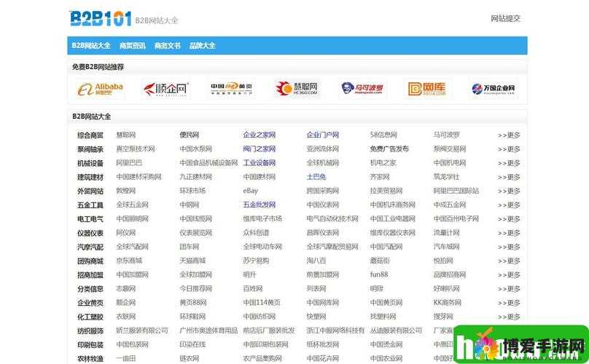The image size is (589, 364).
Task: Open the 中国黄页 logo banner
Action: [231, 89]
